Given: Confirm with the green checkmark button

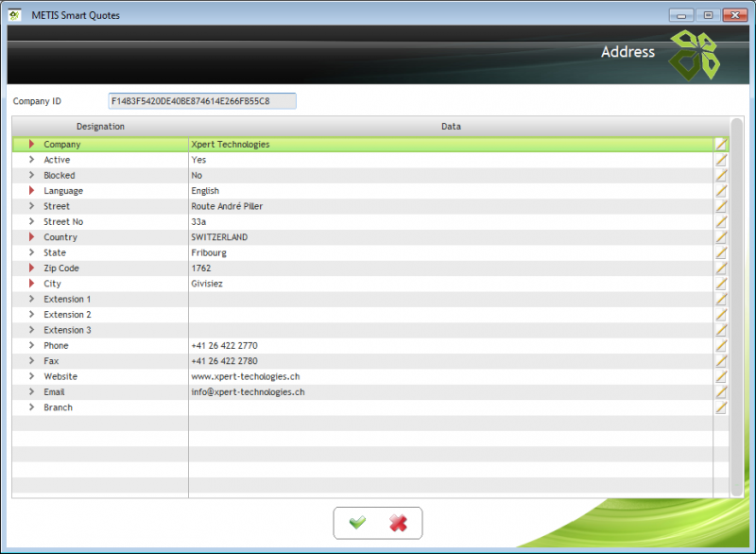Looking at the screenshot, I should point(357,522).
